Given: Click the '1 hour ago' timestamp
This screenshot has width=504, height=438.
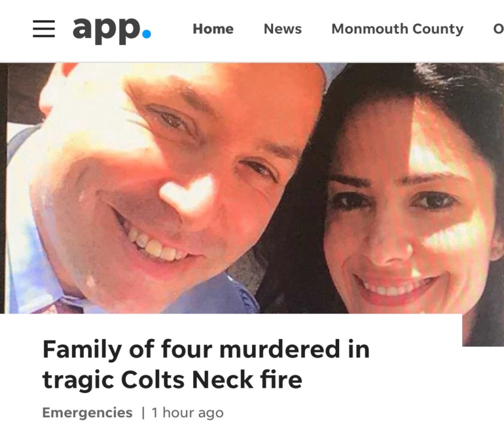Looking at the screenshot, I should pos(188,412).
